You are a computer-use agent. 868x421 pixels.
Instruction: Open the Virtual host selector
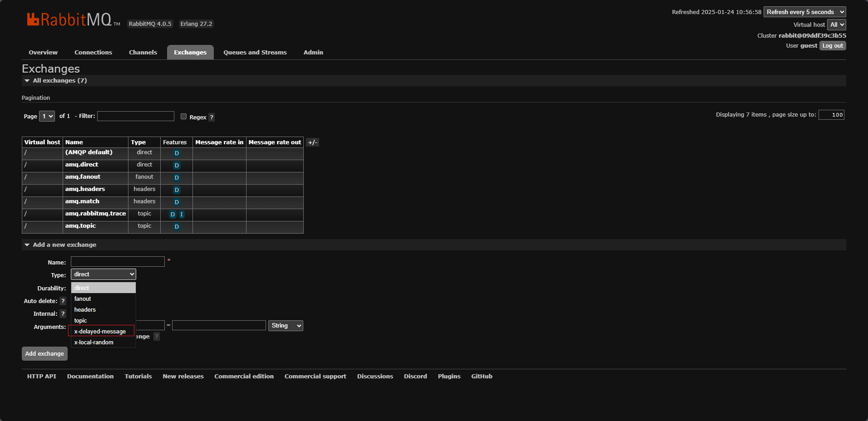point(837,25)
